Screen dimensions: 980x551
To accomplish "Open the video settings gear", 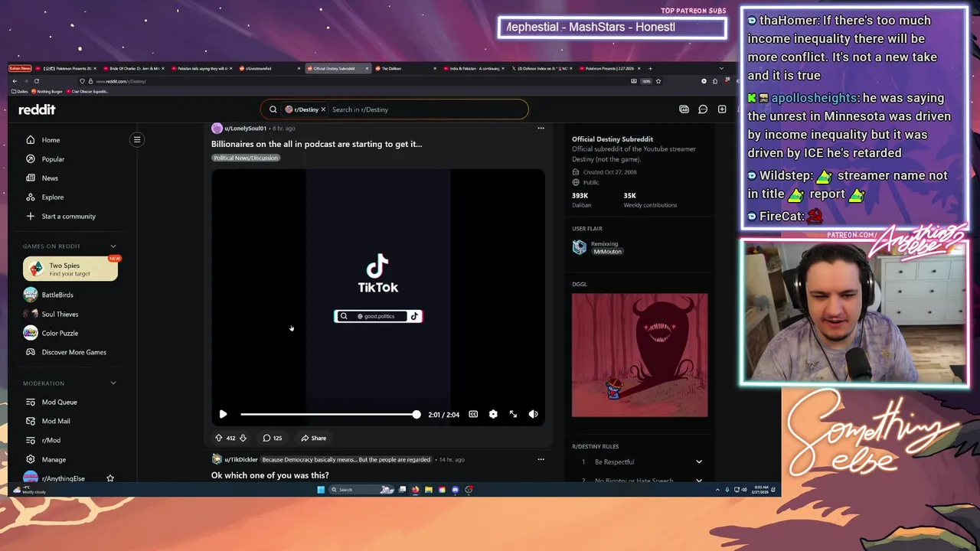I will [x=493, y=414].
